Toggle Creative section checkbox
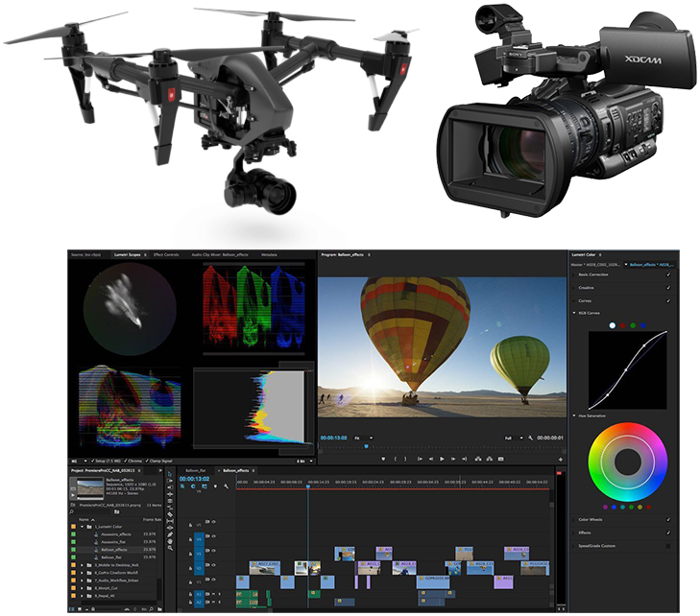 pyautogui.click(x=668, y=288)
